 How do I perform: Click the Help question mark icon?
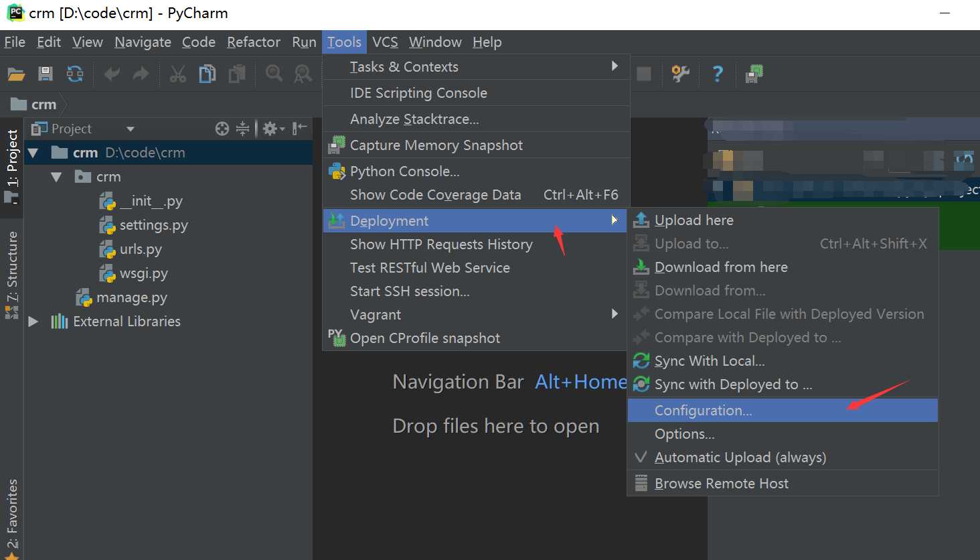pyautogui.click(x=718, y=74)
